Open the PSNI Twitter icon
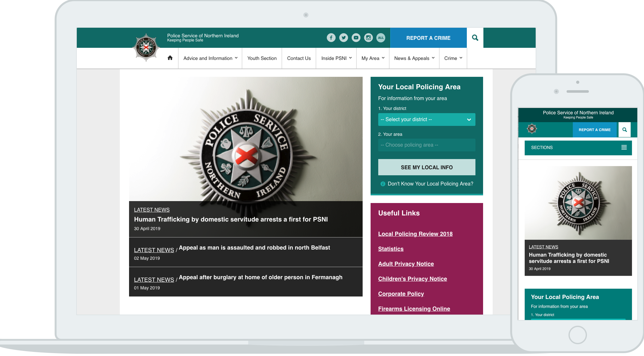 coord(344,38)
